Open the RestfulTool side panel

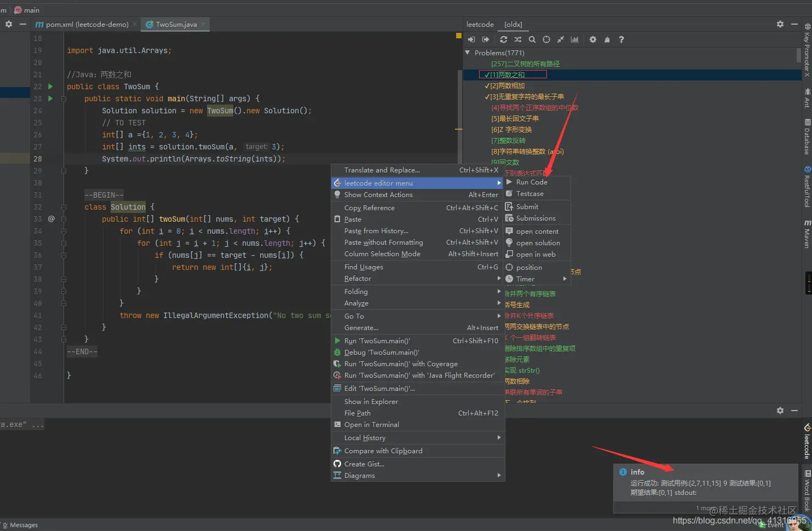coord(808,186)
